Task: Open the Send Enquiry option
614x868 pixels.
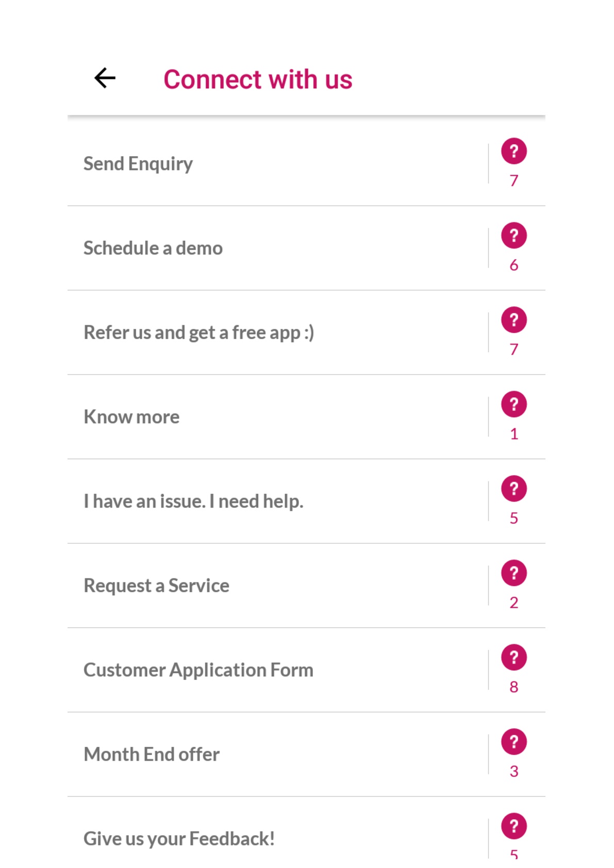Action: [138, 164]
